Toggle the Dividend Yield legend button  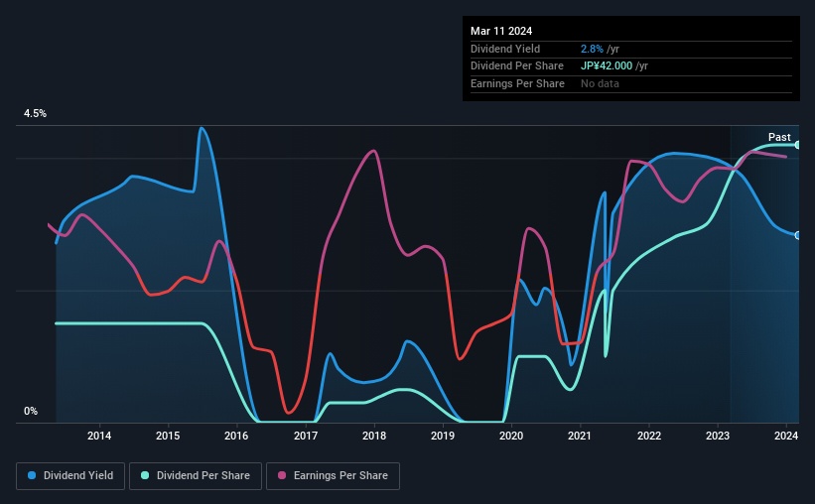pos(70,476)
